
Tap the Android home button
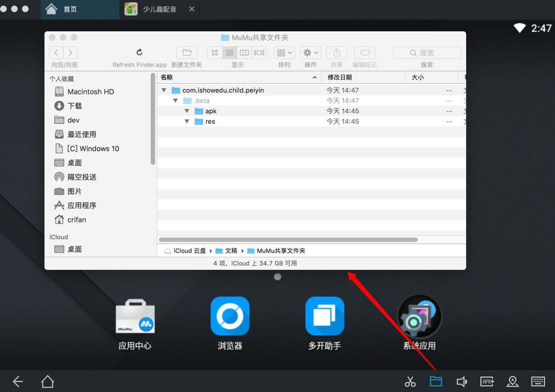coord(48,382)
